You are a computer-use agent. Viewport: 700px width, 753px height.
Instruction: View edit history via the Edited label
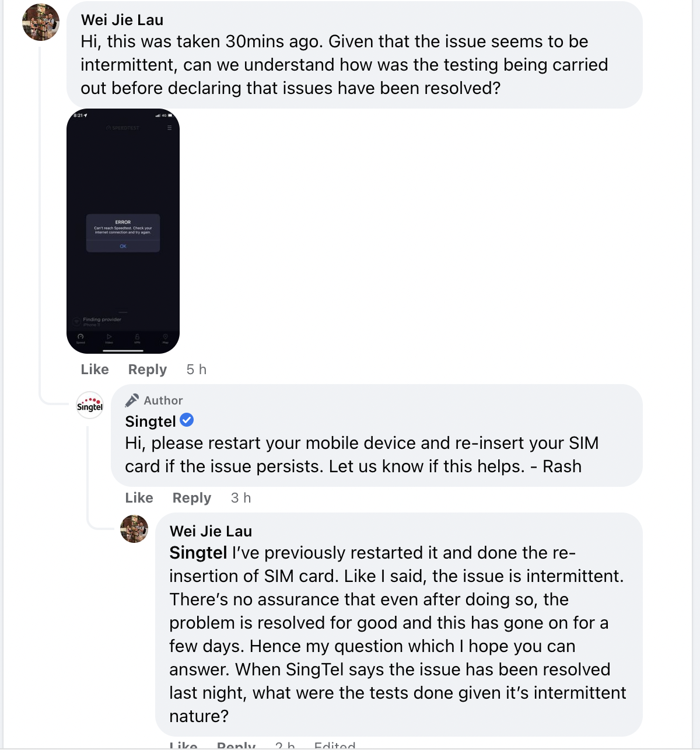coord(335,745)
